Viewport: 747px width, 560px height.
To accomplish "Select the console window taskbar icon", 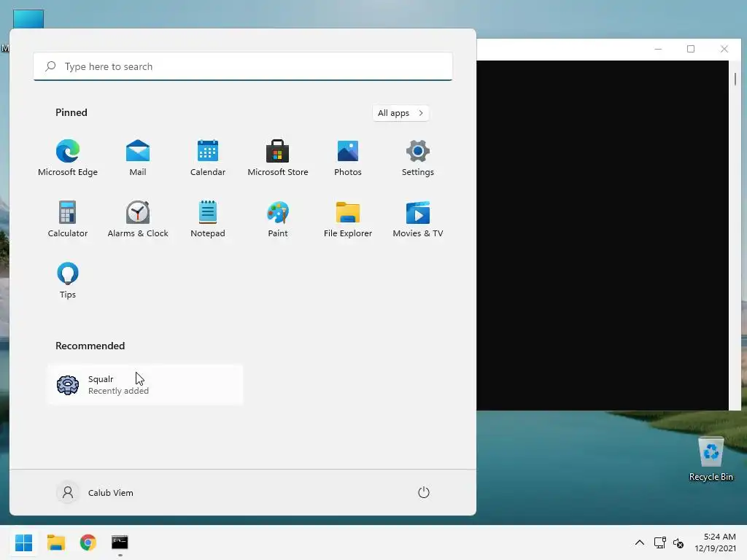I will [120, 542].
